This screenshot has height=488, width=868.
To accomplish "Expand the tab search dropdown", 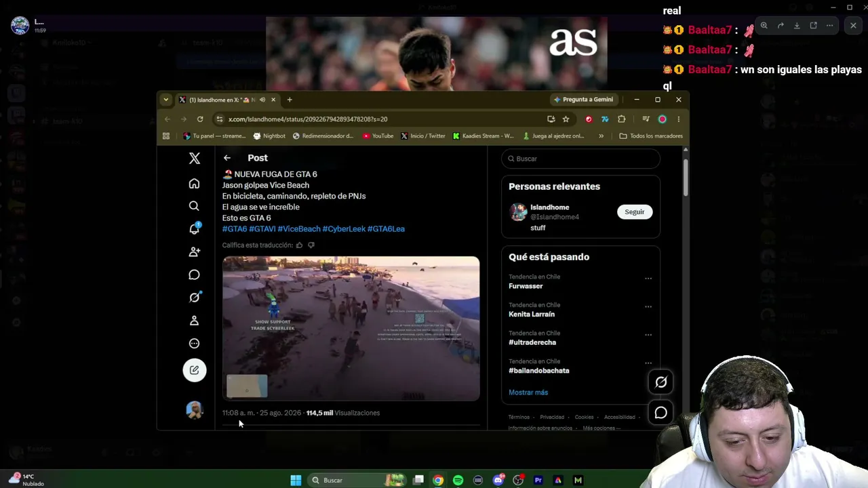I will [165, 100].
